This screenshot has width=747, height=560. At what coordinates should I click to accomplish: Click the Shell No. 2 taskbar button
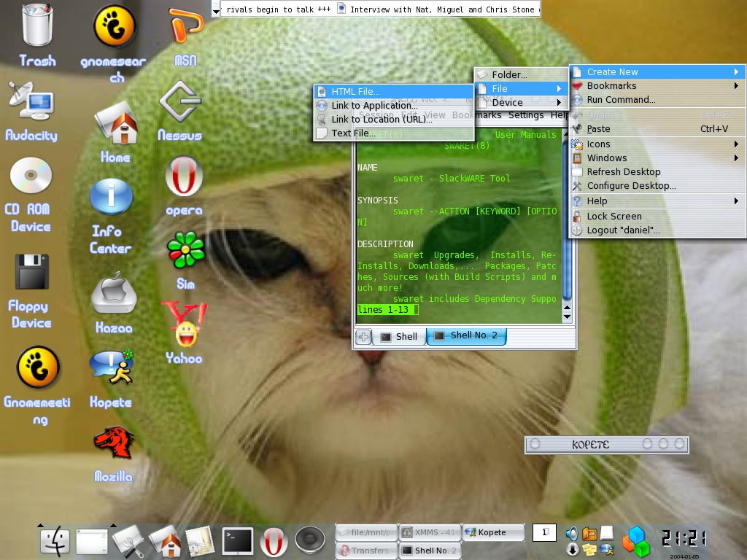click(430, 551)
